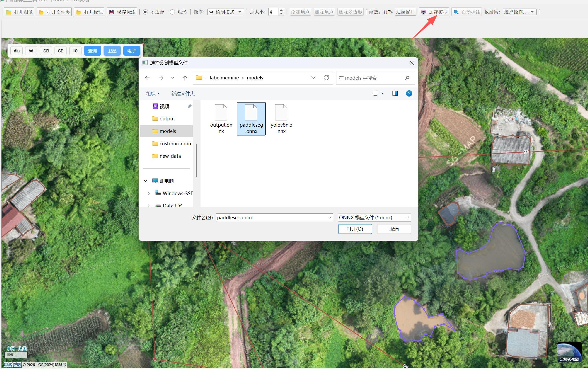Click the blue help question icon
The image size is (588, 369).
pyautogui.click(x=409, y=93)
